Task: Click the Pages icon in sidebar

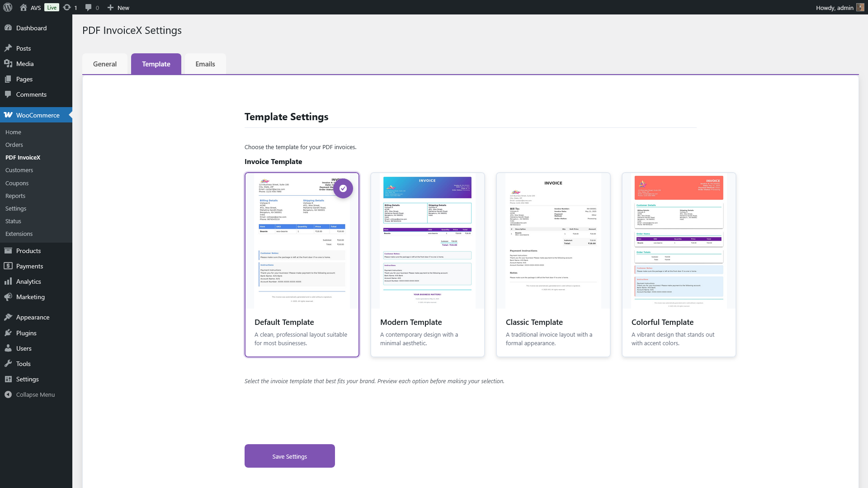Action: point(8,79)
